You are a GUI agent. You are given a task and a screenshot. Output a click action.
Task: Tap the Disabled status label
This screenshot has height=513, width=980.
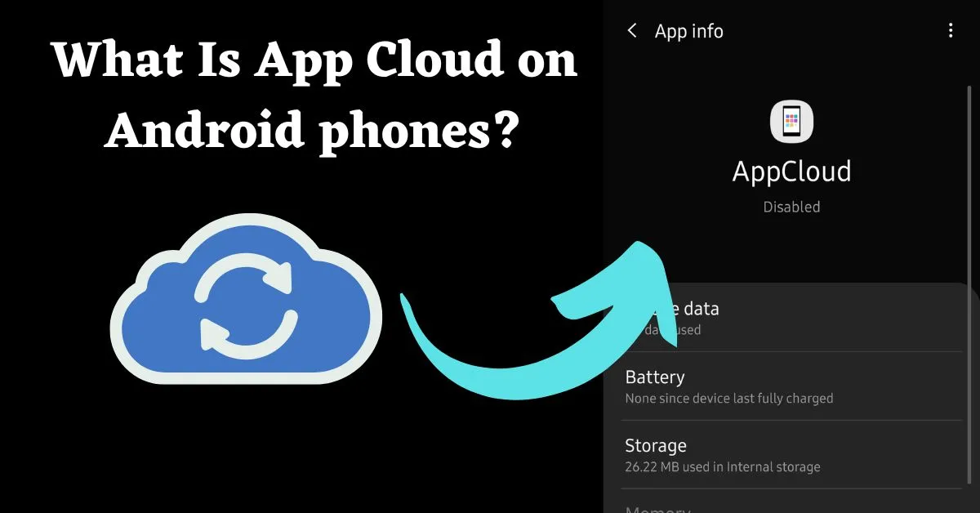[791, 207]
